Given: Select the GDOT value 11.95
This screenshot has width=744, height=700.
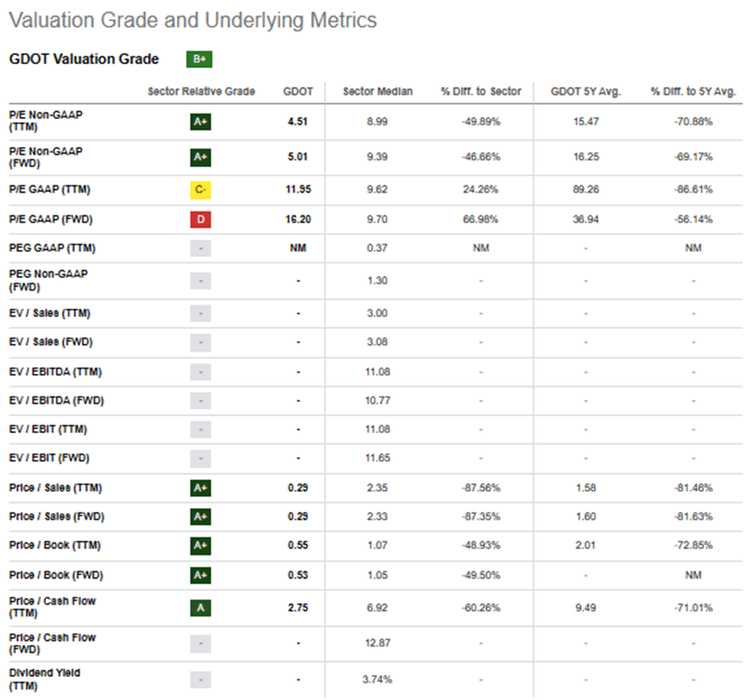Looking at the screenshot, I should pos(298,189).
